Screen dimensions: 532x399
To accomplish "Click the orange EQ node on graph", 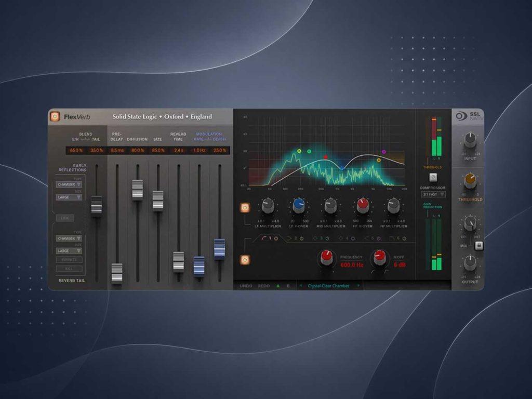I will 379,160.
